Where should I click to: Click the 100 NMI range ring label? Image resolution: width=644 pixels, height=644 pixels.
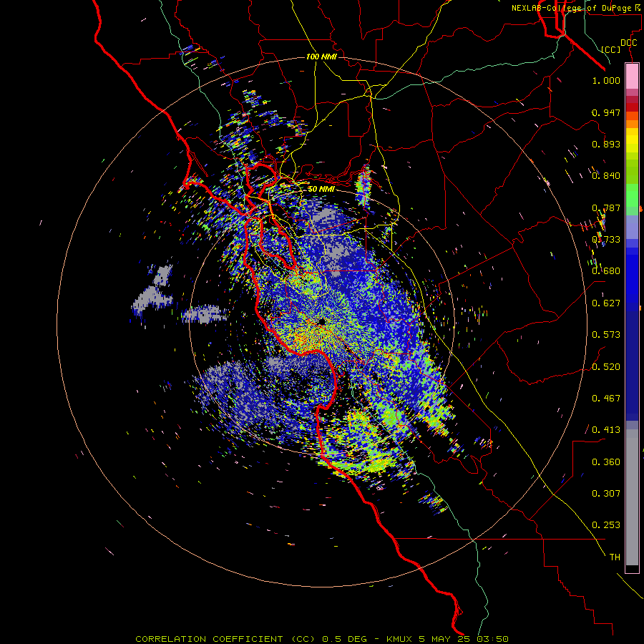[x=321, y=57]
